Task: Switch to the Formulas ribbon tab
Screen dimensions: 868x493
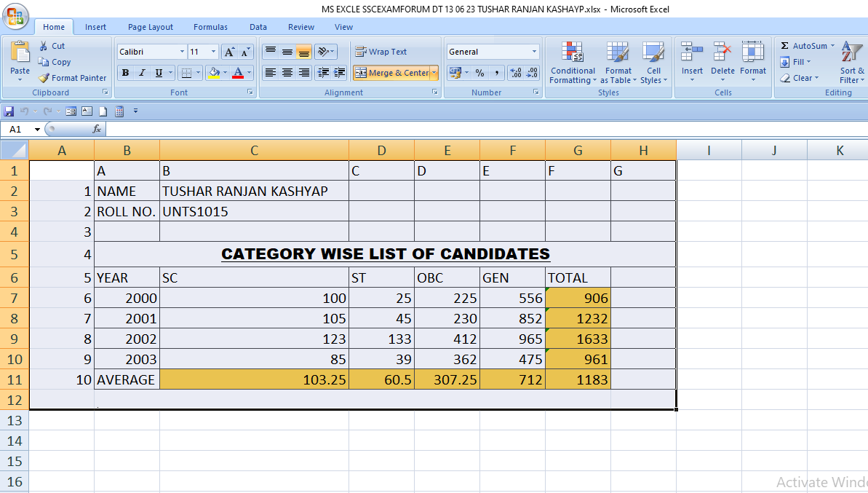Action: [x=210, y=27]
